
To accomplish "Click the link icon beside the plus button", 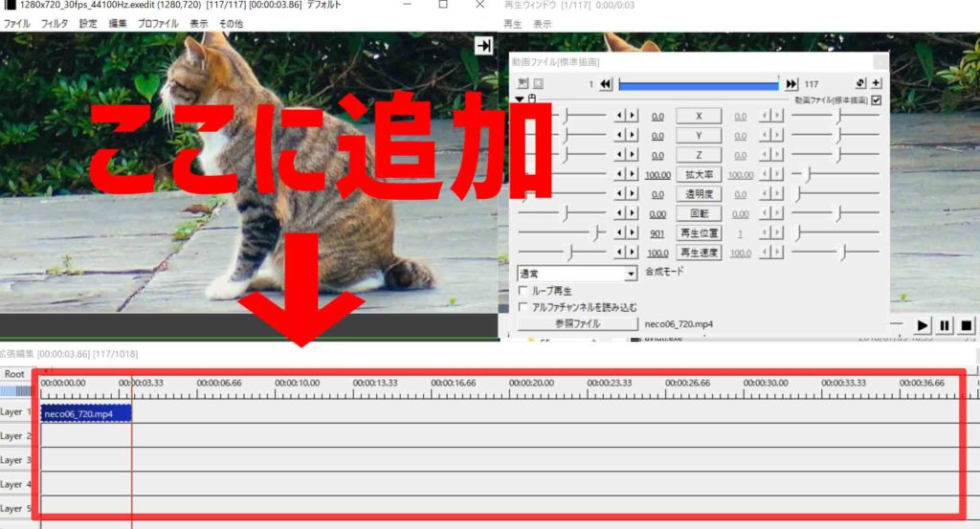I will click(860, 82).
